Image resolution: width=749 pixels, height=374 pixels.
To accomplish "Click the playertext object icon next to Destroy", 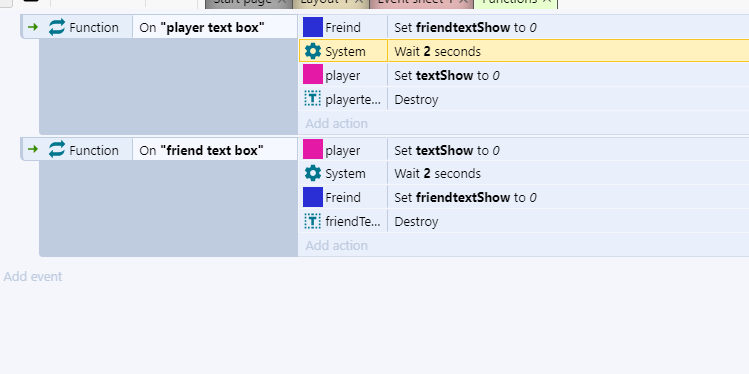I will coord(312,99).
